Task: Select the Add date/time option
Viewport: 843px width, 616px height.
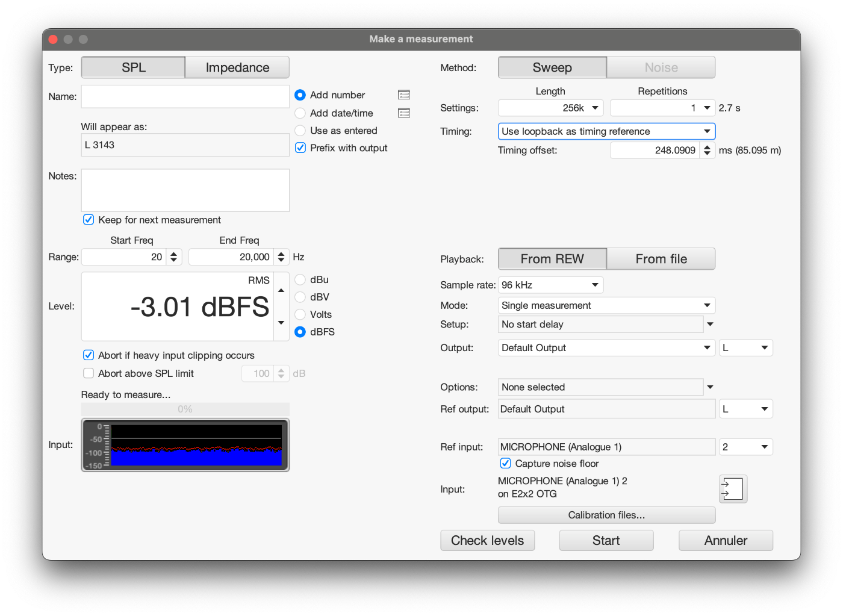Action: click(x=300, y=113)
